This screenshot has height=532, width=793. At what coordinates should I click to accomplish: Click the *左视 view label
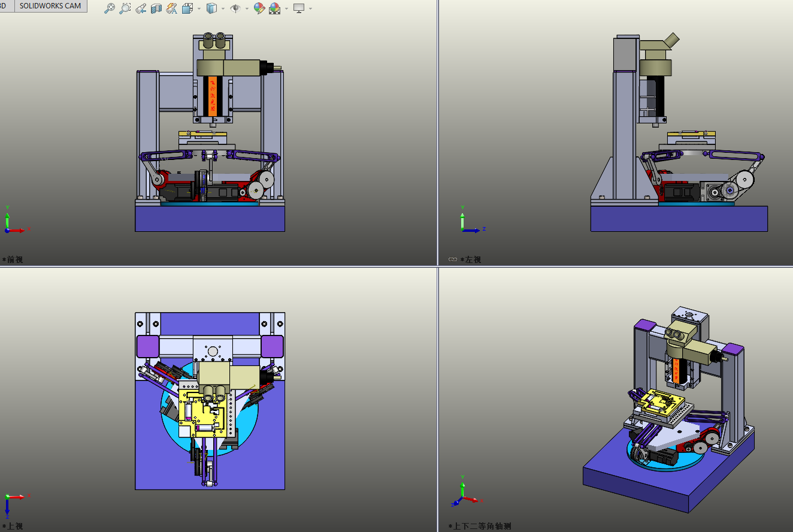coord(471,259)
